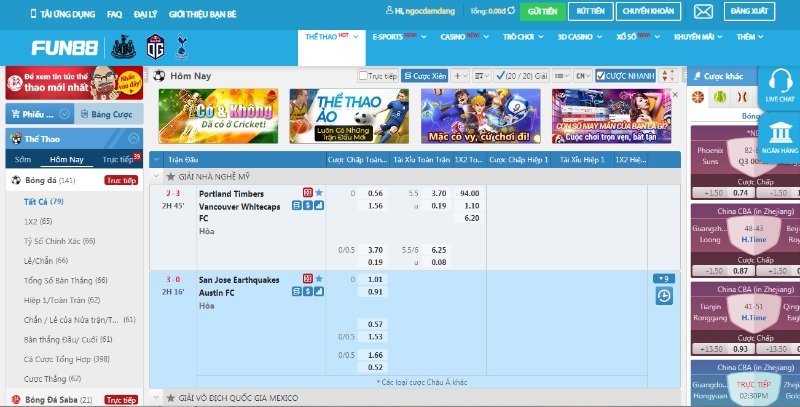Open the line display dropdown in toolbar
The width and height of the screenshot is (800, 407).
coord(561,76)
